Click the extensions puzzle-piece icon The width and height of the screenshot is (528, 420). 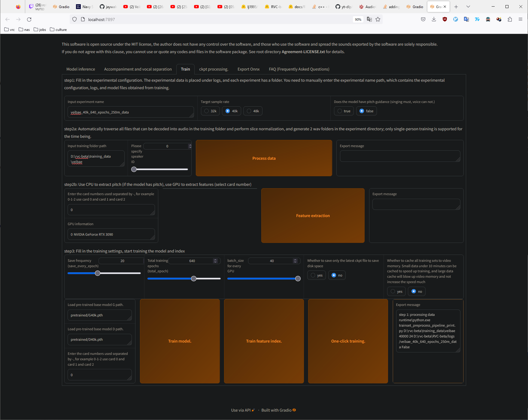pos(510,19)
